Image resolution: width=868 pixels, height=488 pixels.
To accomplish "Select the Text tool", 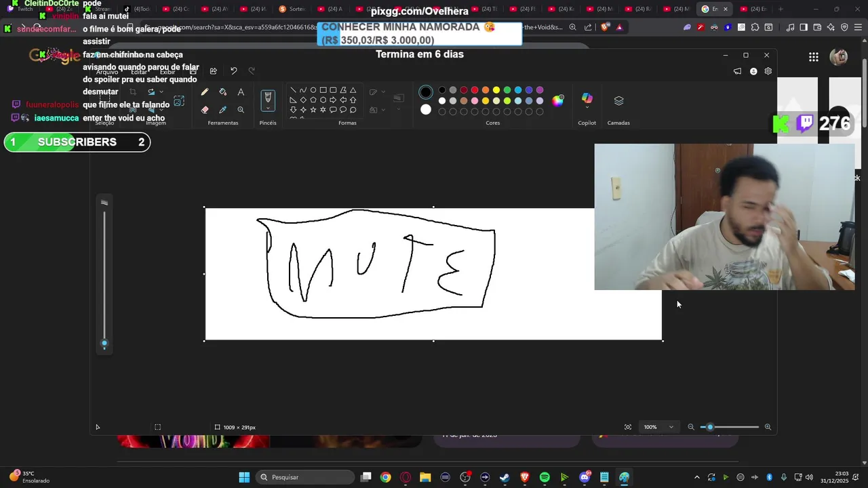I will (x=241, y=92).
